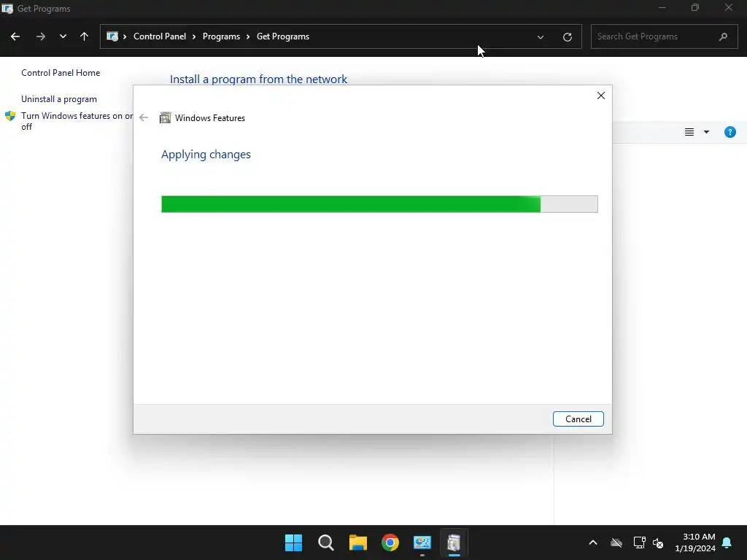This screenshot has height=560, width=747.
Task: Show hidden system tray icons
Action: 592,542
